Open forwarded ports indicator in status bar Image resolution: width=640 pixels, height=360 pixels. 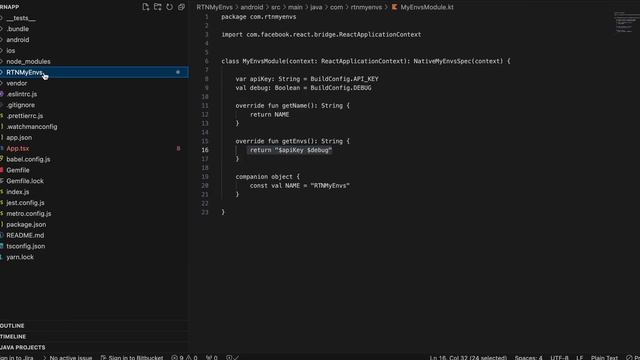coord(211,357)
